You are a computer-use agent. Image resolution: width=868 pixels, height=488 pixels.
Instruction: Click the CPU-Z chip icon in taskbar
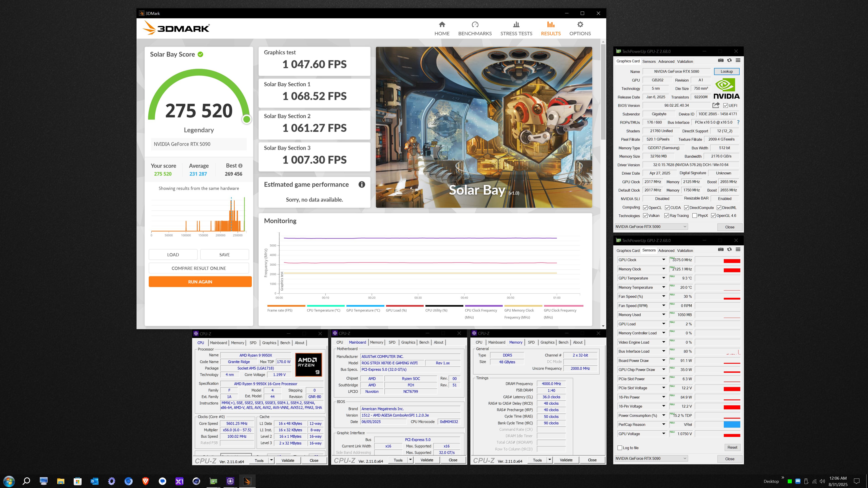(231, 481)
